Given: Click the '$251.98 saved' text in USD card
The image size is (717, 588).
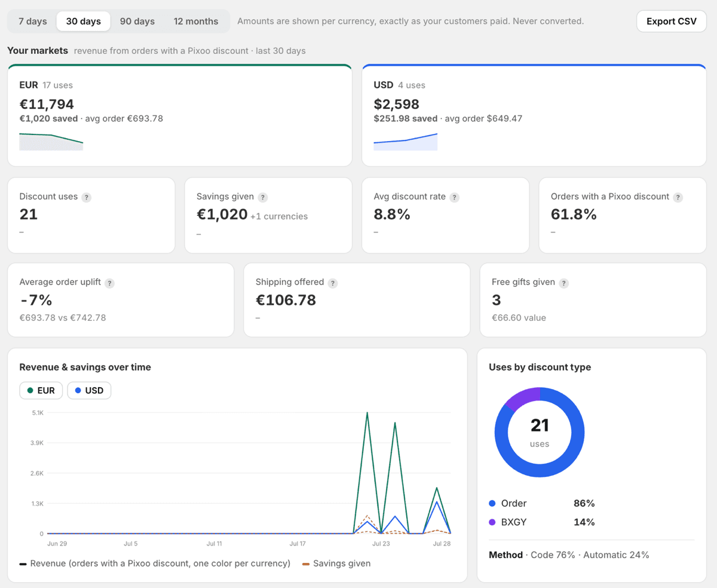Looking at the screenshot, I should 406,118.
